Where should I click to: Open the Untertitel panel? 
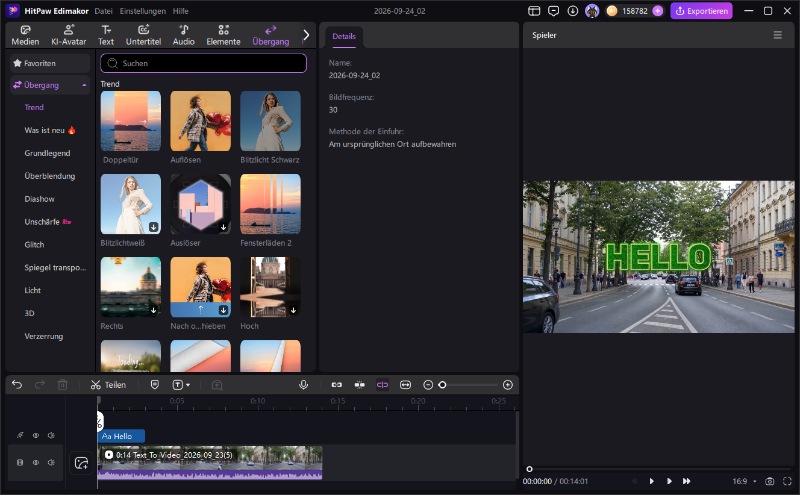pyautogui.click(x=143, y=35)
